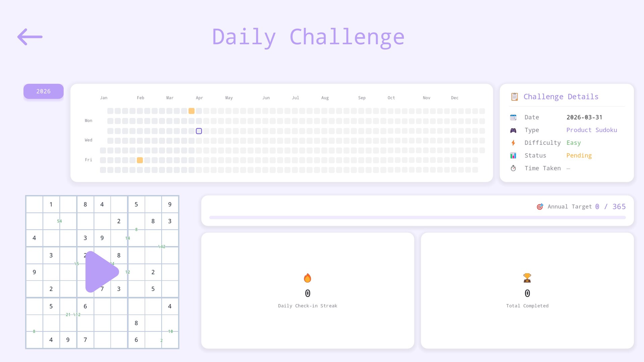Click the trophy Total Completed icon
This screenshot has width=644, height=362.
coord(527,278)
